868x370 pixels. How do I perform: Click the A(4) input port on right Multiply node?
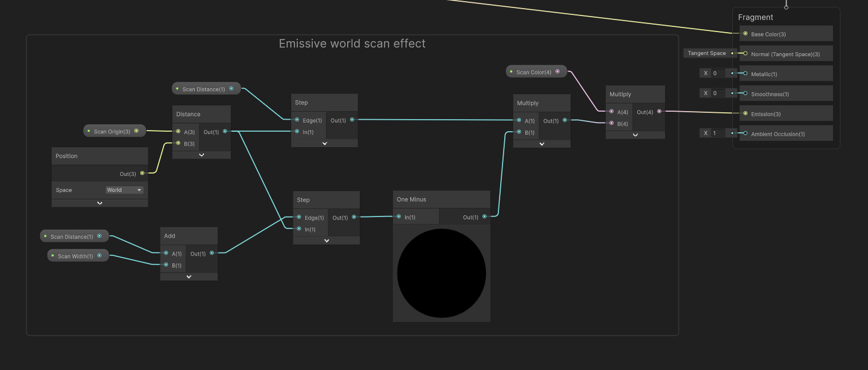click(612, 112)
